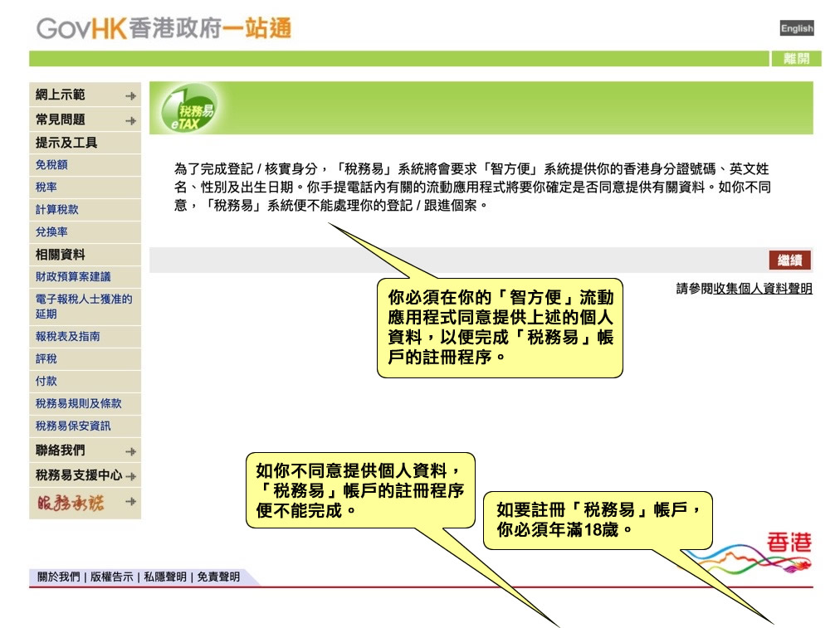840x628 pixels.
Task: Open the 報稅表及指南 sidebar link
Action: (x=67, y=336)
